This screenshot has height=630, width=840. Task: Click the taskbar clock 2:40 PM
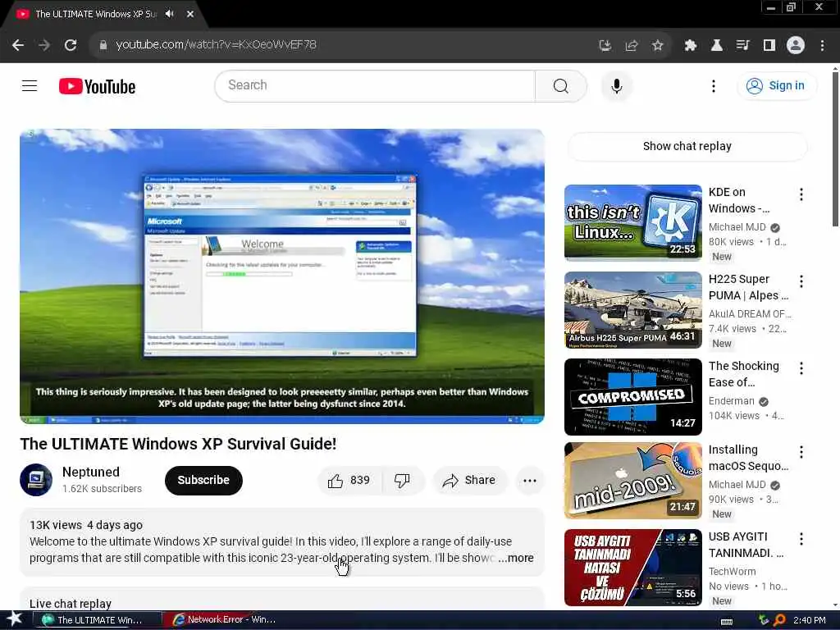(x=810, y=620)
